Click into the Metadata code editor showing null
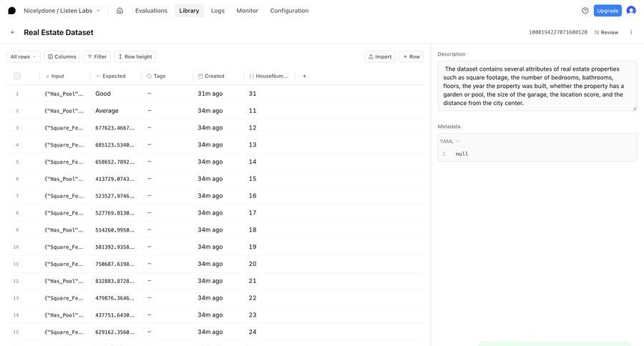Image resolution: width=644 pixels, height=346 pixels. click(537, 154)
